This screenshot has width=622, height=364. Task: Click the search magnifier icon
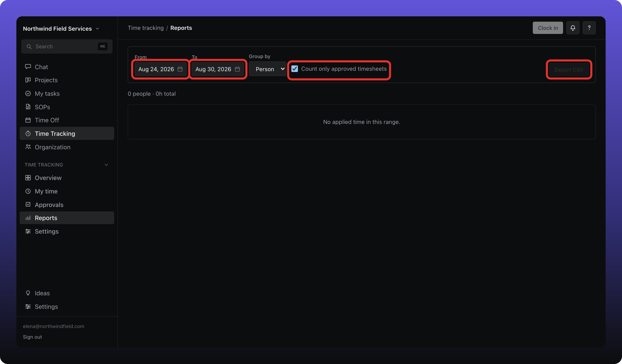[x=29, y=47]
